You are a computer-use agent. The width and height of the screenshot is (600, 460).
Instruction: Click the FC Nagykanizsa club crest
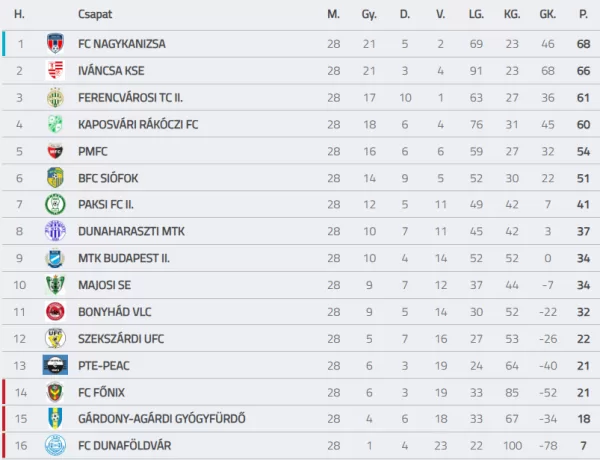click(x=55, y=44)
